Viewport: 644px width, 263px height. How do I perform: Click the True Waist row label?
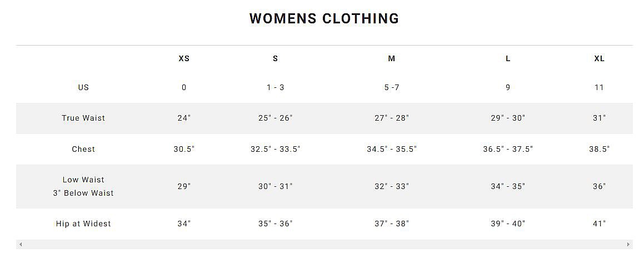pyautogui.click(x=83, y=118)
